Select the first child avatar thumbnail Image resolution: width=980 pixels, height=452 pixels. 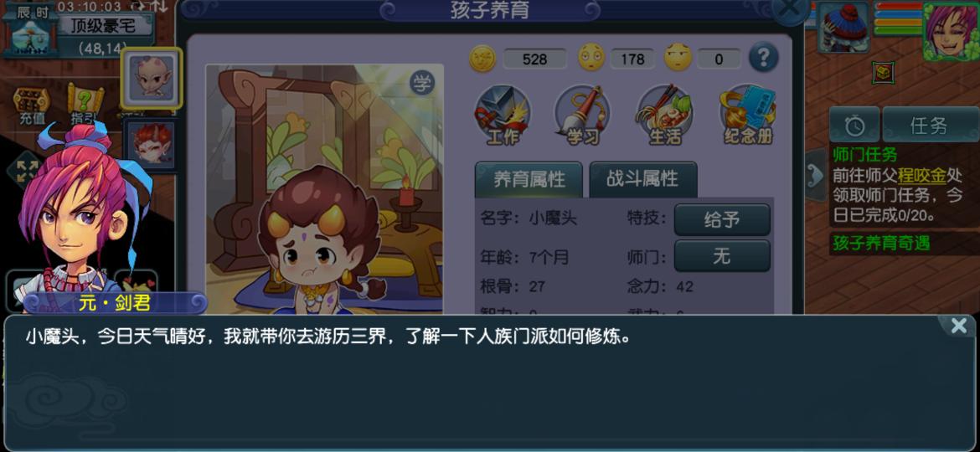[152, 78]
